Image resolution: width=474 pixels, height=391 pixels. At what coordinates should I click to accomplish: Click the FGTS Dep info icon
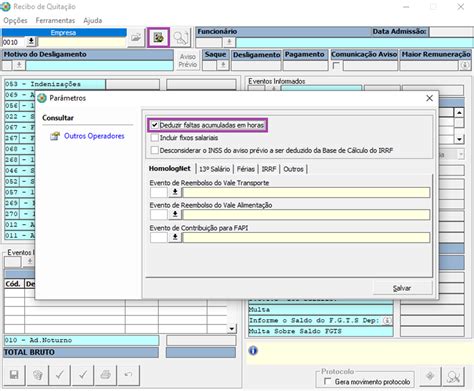(387, 320)
